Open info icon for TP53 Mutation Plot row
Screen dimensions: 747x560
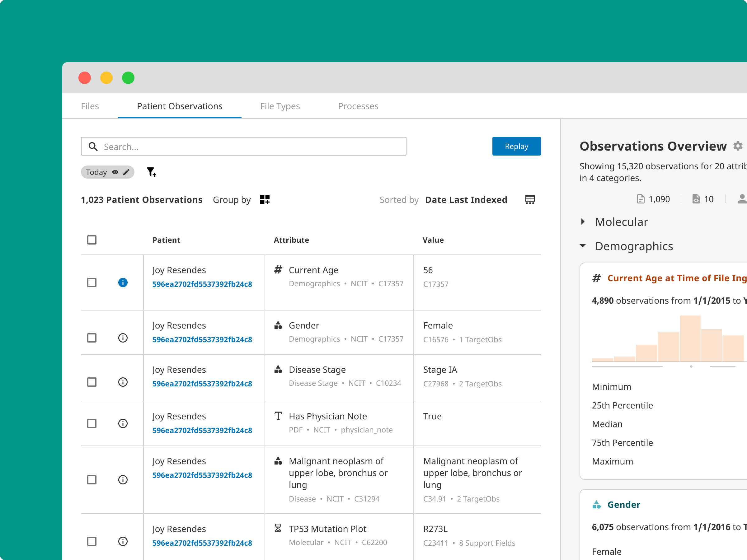[123, 541]
